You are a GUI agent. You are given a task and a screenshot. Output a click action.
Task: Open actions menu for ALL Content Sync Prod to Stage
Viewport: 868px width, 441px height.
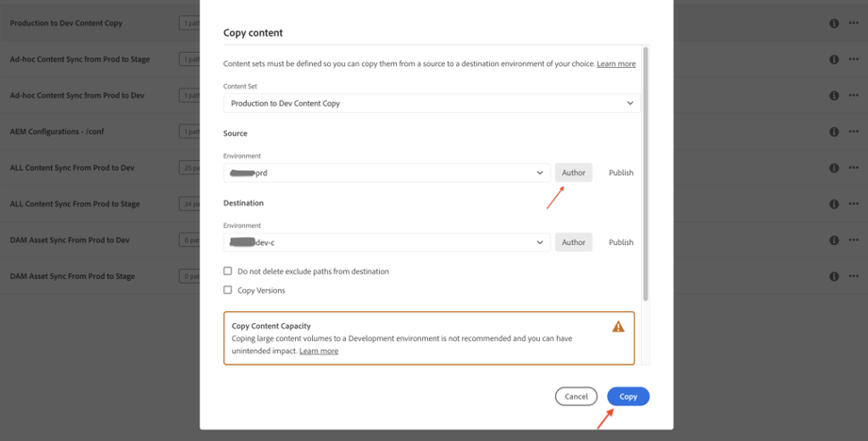coord(853,204)
